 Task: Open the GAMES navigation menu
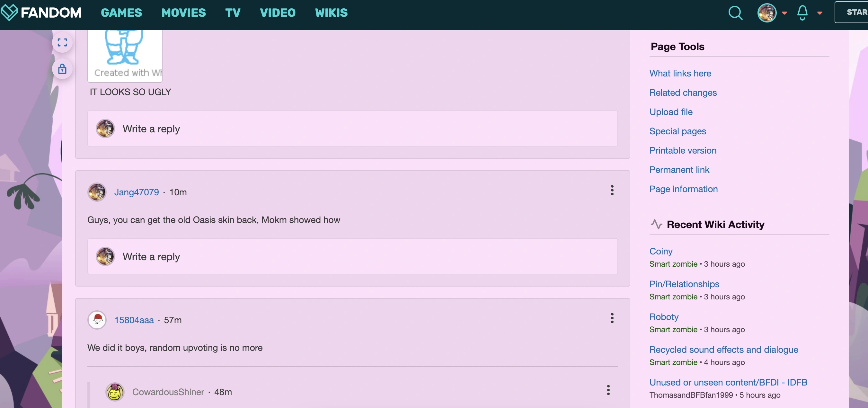click(x=121, y=13)
